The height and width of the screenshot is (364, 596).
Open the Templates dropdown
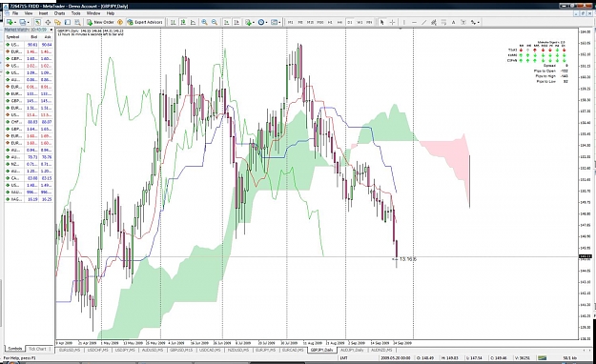click(x=276, y=23)
